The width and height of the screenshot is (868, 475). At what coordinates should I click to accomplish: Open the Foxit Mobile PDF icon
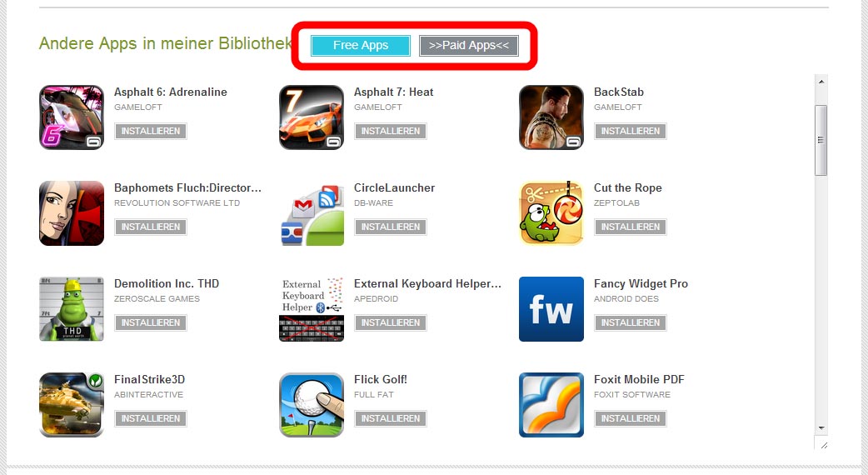point(551,405)
